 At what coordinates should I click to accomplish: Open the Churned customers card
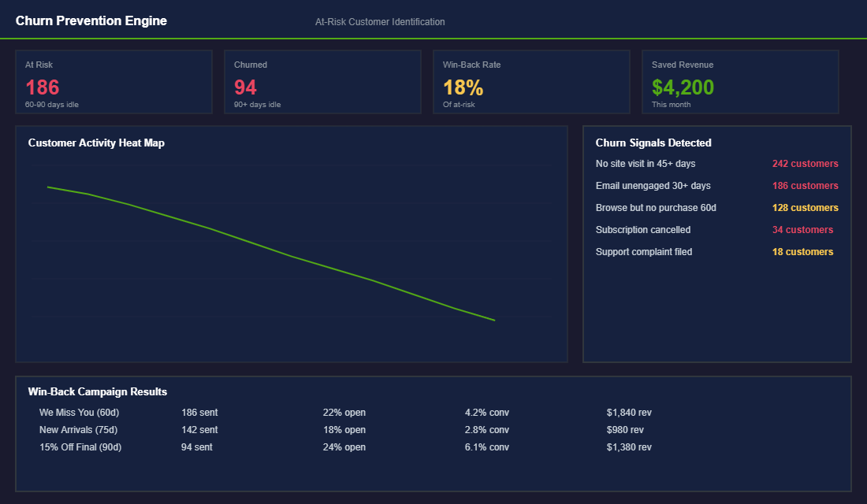pyautogui.click(x=322, y=81)
